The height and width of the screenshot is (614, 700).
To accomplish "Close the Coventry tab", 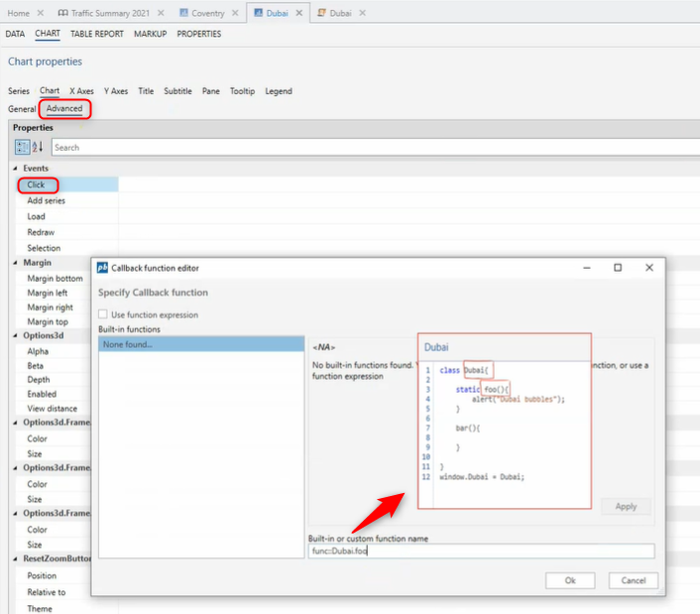I will 235,13.
